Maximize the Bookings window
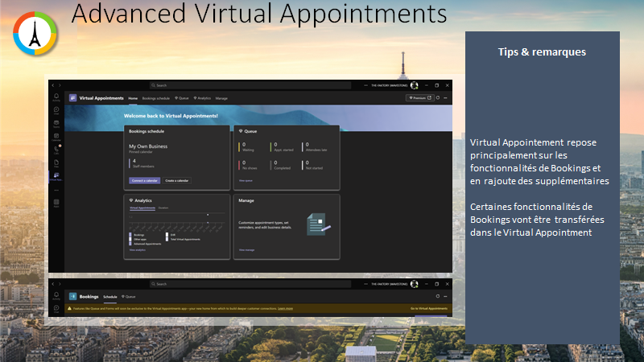 pyautogui.click(x=436, y=284)
